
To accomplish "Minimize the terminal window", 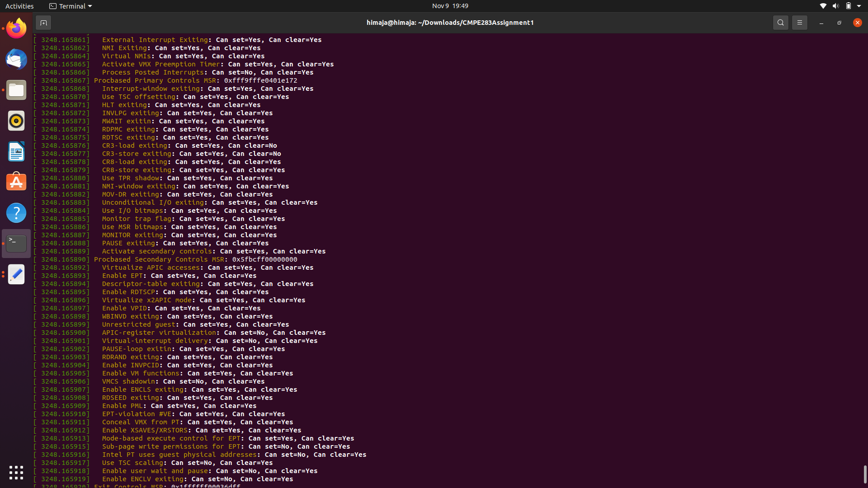I will click(x=821, y=23).
